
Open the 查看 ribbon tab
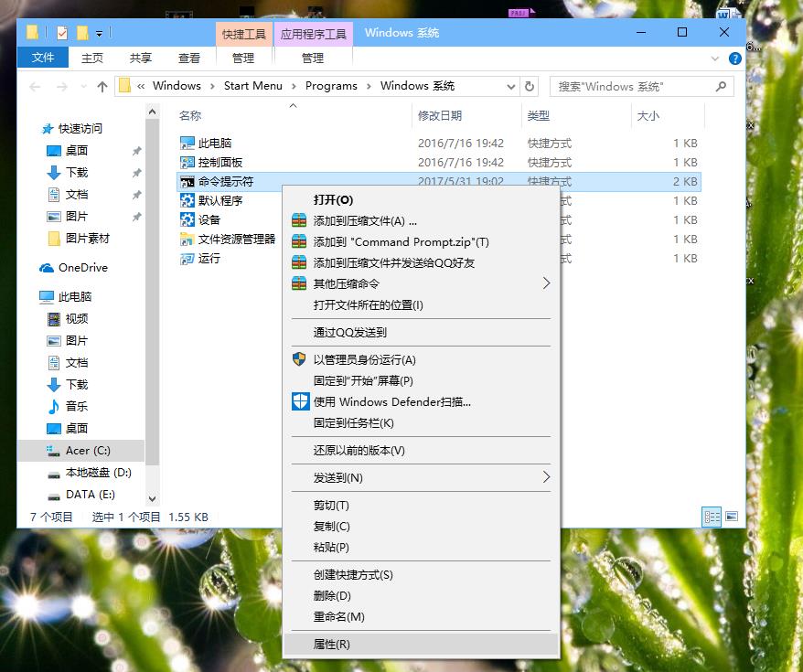(x=189, y=58)
